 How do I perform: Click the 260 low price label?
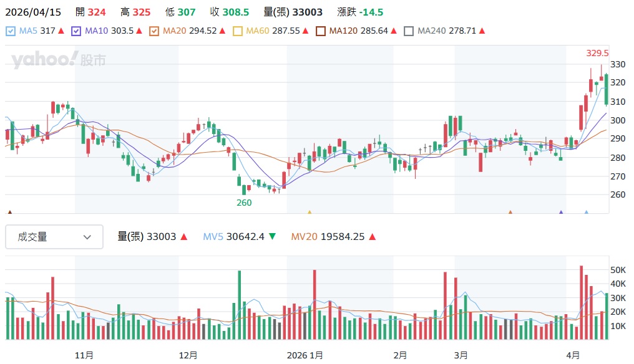click(x=244, y=203)
